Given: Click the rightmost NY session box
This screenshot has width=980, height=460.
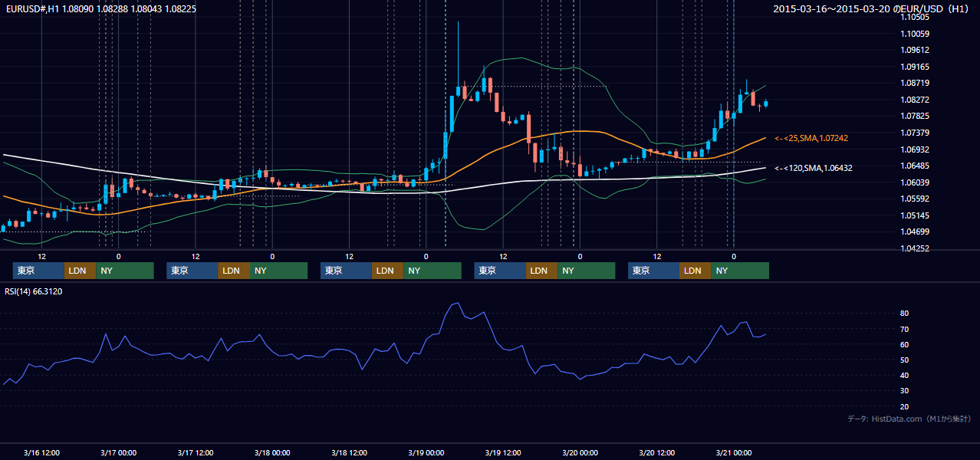Looking at the screenshot, I should (740, 271).
